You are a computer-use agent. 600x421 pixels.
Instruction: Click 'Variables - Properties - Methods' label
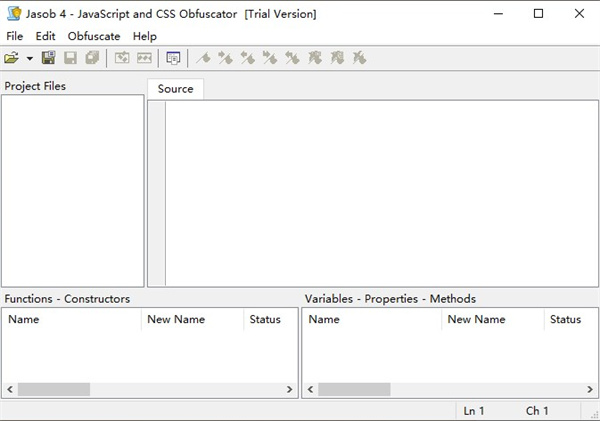pyautogui.click(x=390, y=299)
